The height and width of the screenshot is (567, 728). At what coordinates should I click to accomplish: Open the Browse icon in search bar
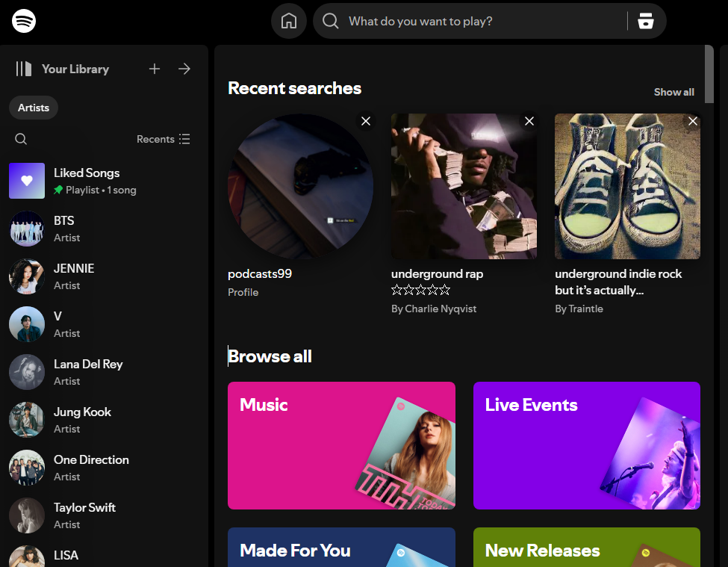point(646,21)
